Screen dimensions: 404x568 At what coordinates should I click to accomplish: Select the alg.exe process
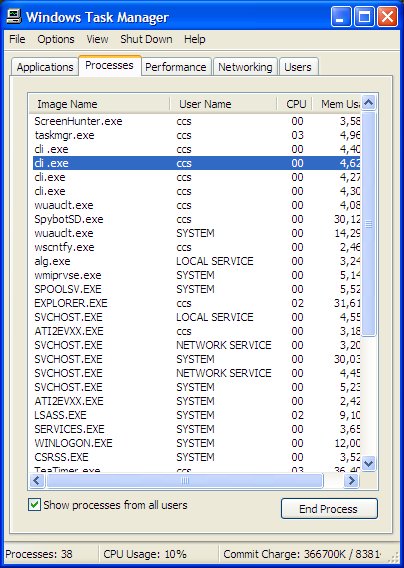[x=196, y=261]
